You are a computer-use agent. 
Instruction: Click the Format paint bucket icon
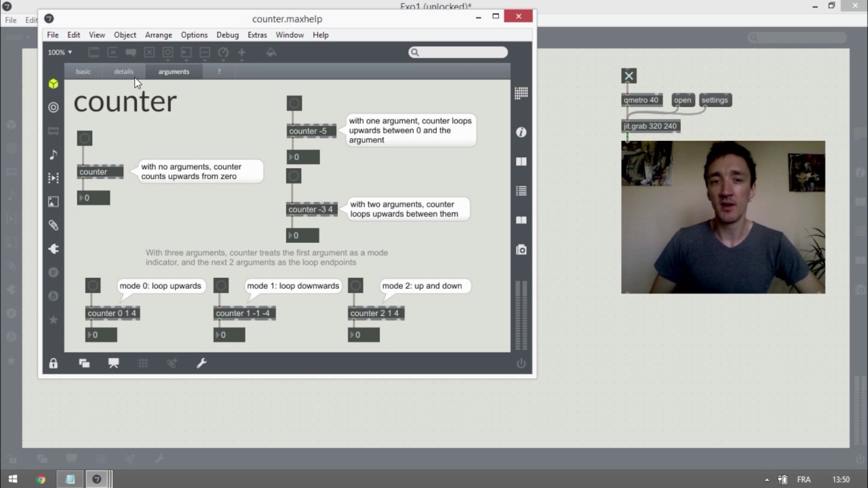tap(271, 52)
